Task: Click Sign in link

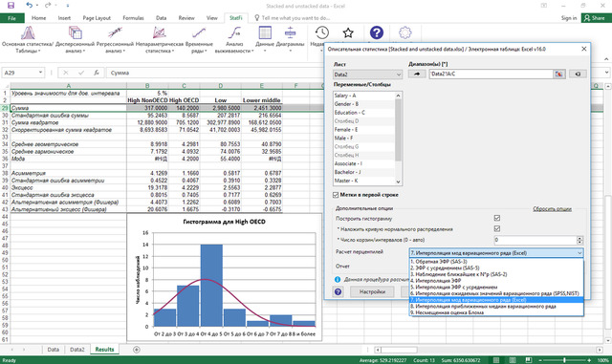Action: tap(569, 18)
